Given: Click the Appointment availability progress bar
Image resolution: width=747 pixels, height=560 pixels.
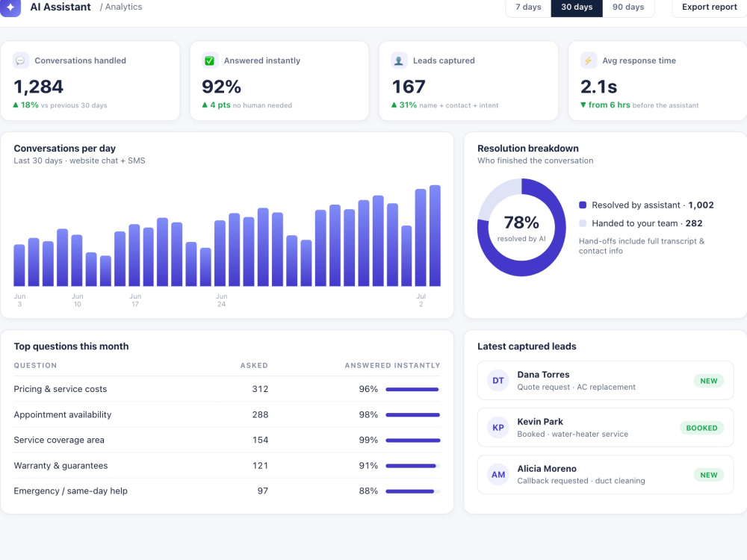Looking at the screenshot, I should tap(412, 415).
